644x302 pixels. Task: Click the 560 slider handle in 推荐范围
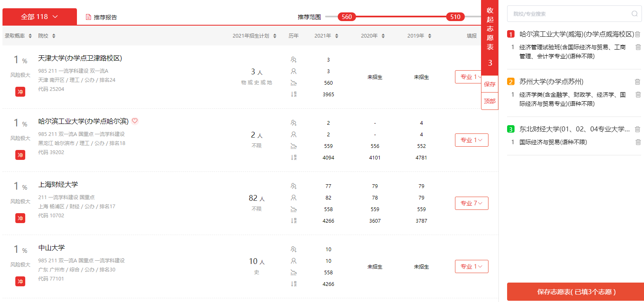click(x=347, y=17)
